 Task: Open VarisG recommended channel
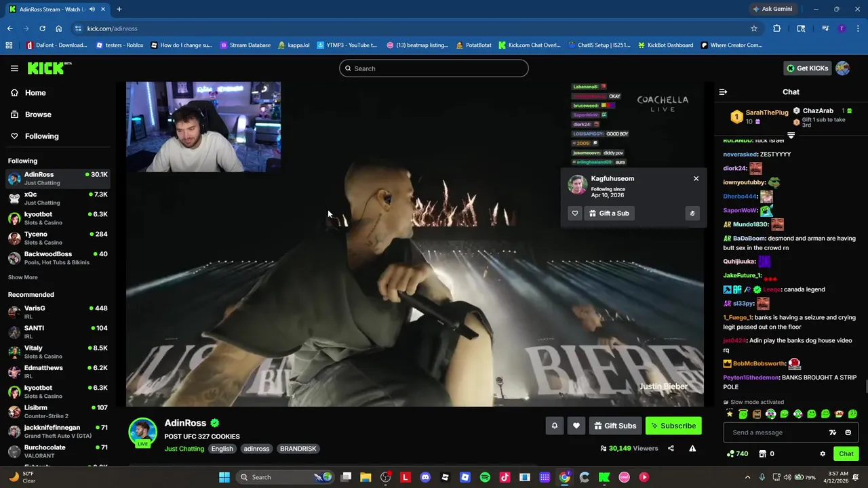57,312
